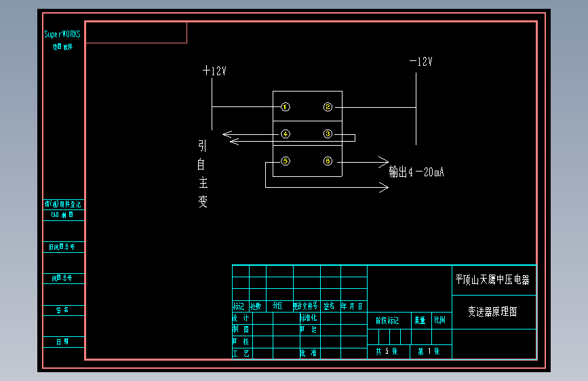Click the CAD 制图 margin cell
The height and width of the screenshot is (381, 588).
pos(62,215)
